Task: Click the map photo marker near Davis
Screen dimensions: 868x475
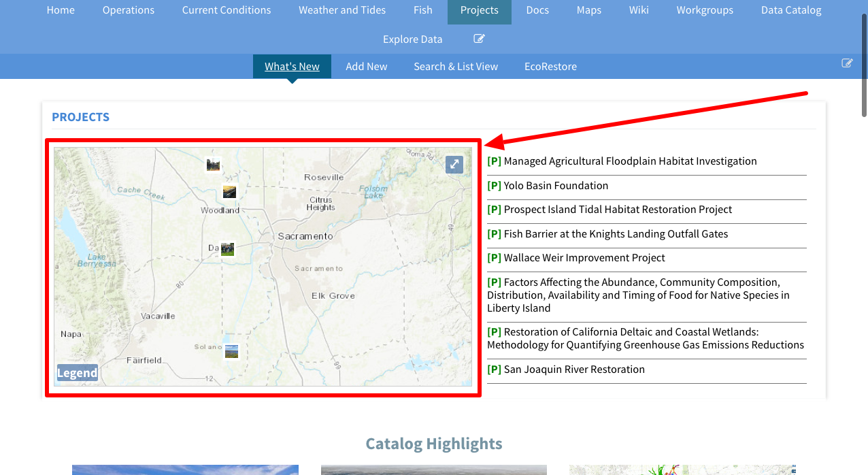Action: tap(227, 249)
